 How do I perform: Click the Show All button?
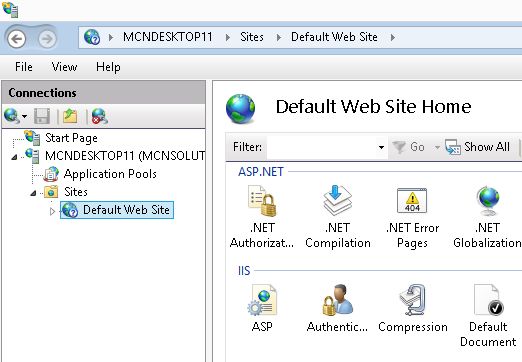477,147
